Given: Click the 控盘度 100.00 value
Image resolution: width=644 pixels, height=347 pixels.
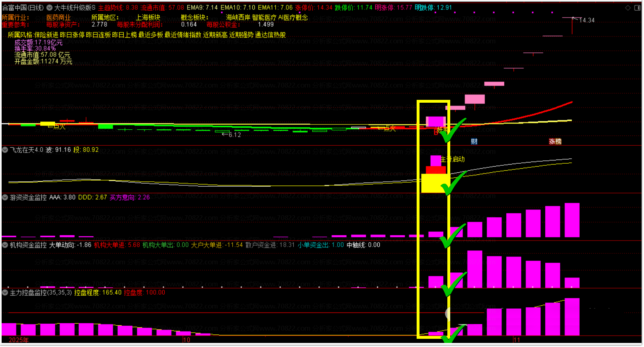Looking at the screenshot, I should pos(145,292).
